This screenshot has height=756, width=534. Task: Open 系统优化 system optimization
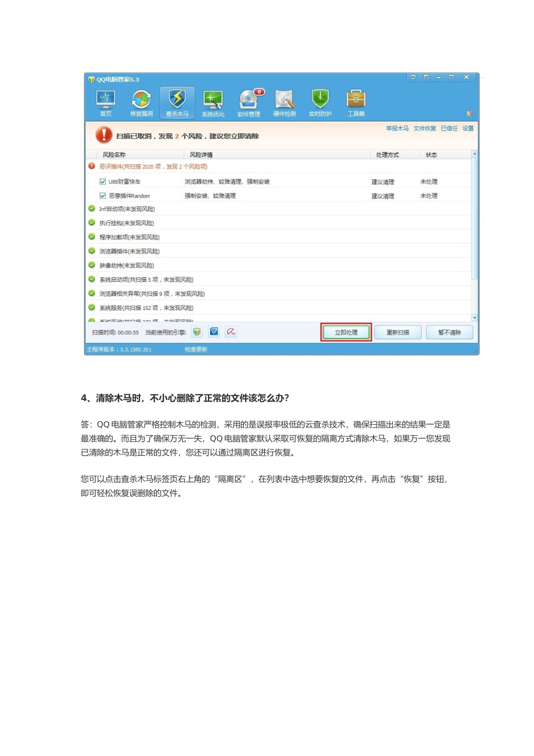pyautogui.click(x=213, y=103)
